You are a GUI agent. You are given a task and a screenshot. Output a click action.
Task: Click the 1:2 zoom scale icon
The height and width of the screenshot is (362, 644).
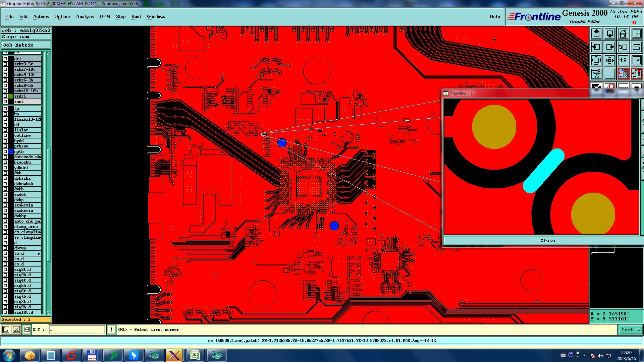[623, 60]
